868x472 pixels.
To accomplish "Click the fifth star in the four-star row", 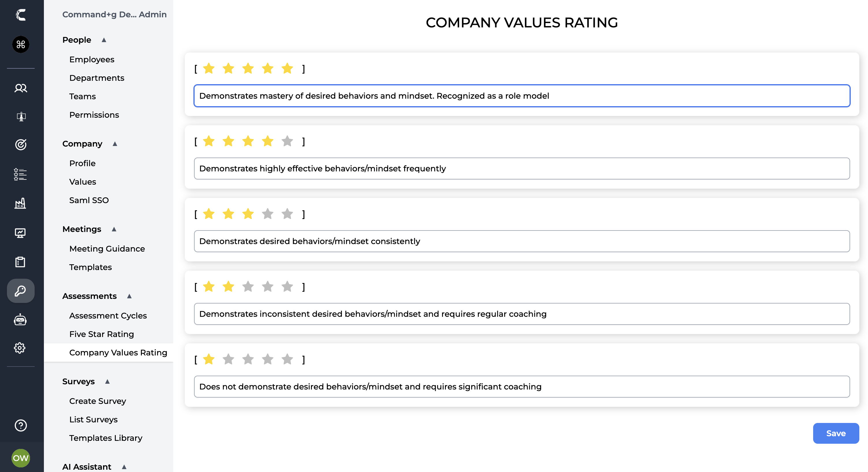I will click(x=287, y=141).
